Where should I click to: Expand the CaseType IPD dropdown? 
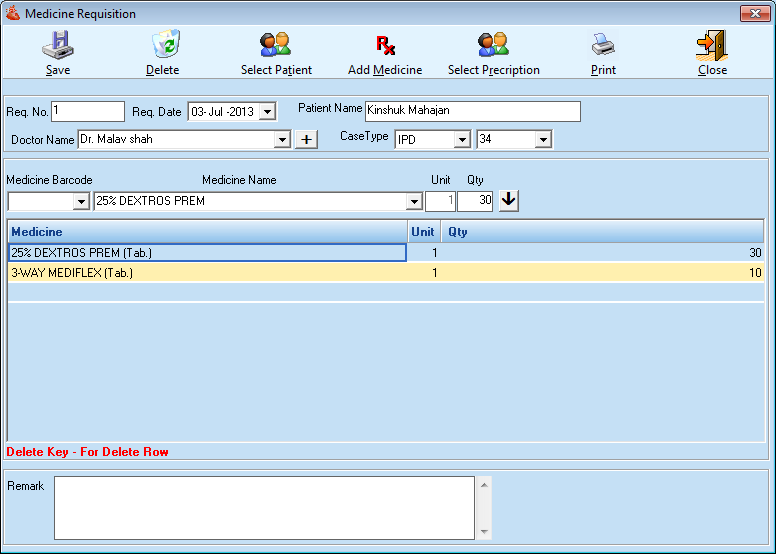[462, 140]
